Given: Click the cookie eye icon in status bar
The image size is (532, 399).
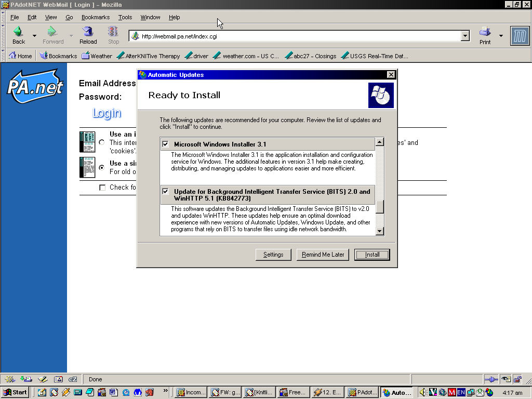Looking at the screenshot, I should [506, 379].
